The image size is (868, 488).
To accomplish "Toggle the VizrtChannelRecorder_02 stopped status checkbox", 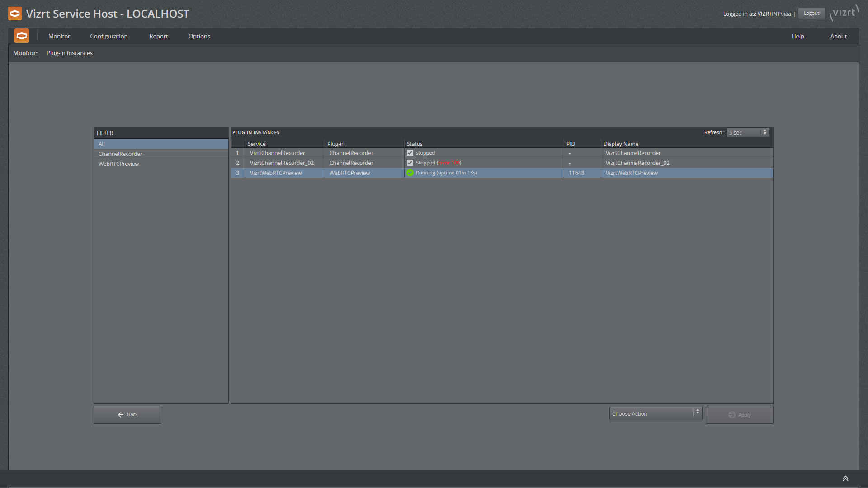I will tap(410, 163).
